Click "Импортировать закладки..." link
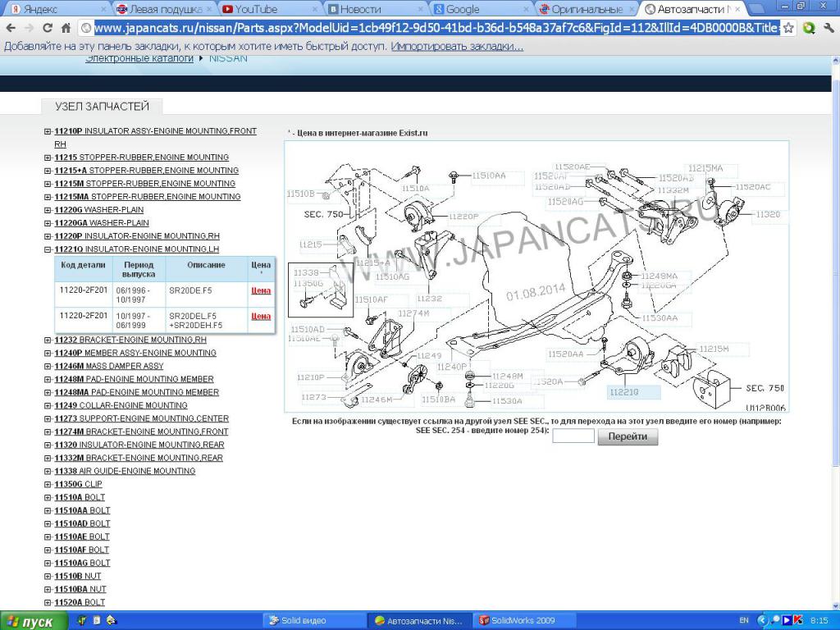840x630 pixels. pyautogui.click(x=457, y=47)
